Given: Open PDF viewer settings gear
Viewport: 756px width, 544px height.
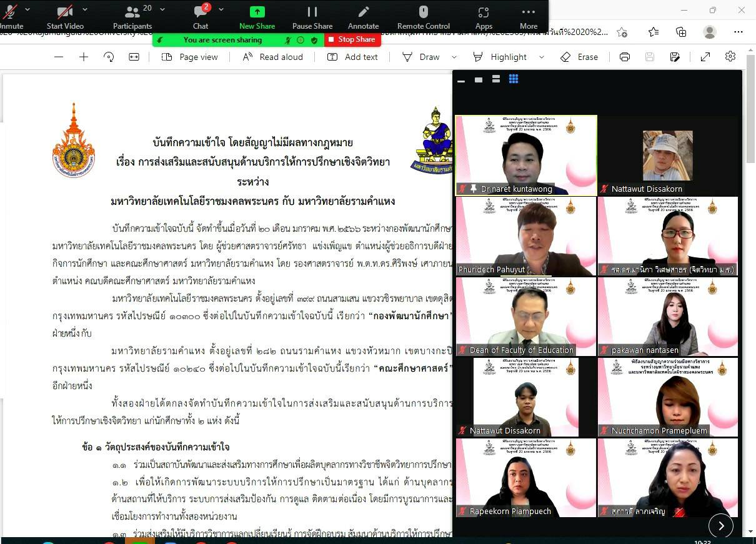Looking at the screenshot, I should coord(730,57).
